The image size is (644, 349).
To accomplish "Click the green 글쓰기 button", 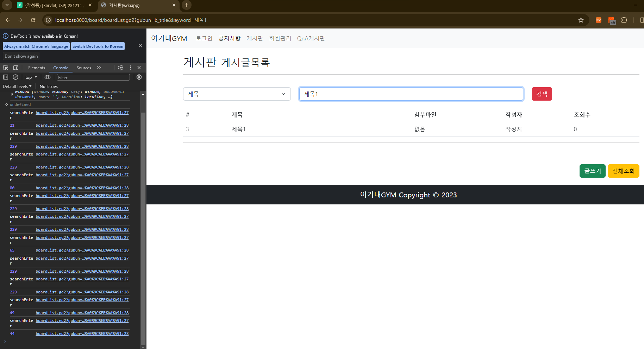I will pyautogui.click(x=593, y=171).
